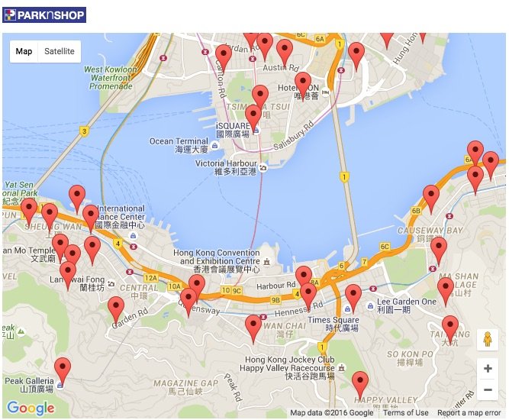Open the Report a map error link
The height and width of the screenshot is (420, 509).
(x=469, y=413)
